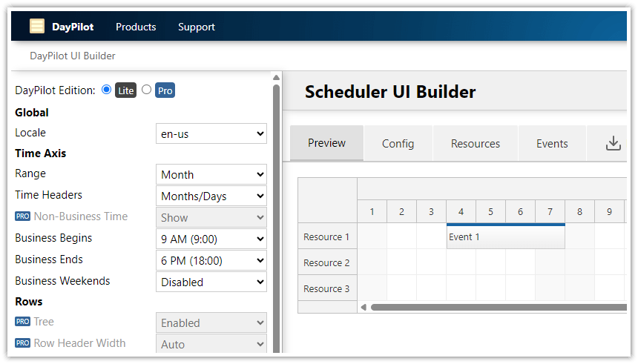Click the DayPilot logo icon
The height and width of the screenshot is (364, 638).
pyautogui.click(x=37, y=27)
